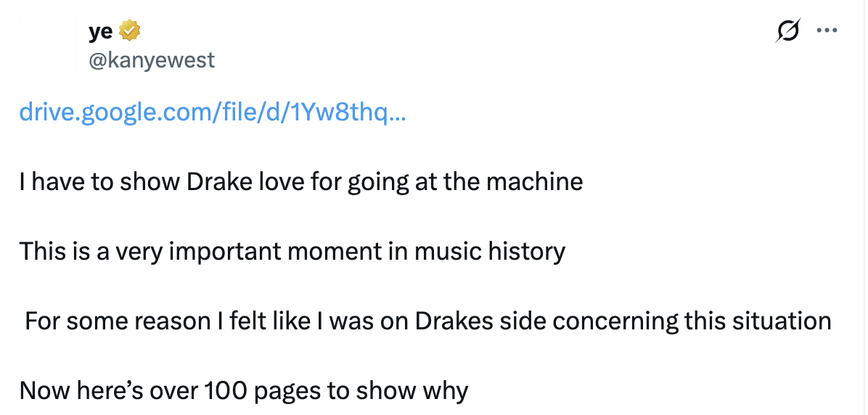Open the @kanyewest handle link

(x=152, y=59)
